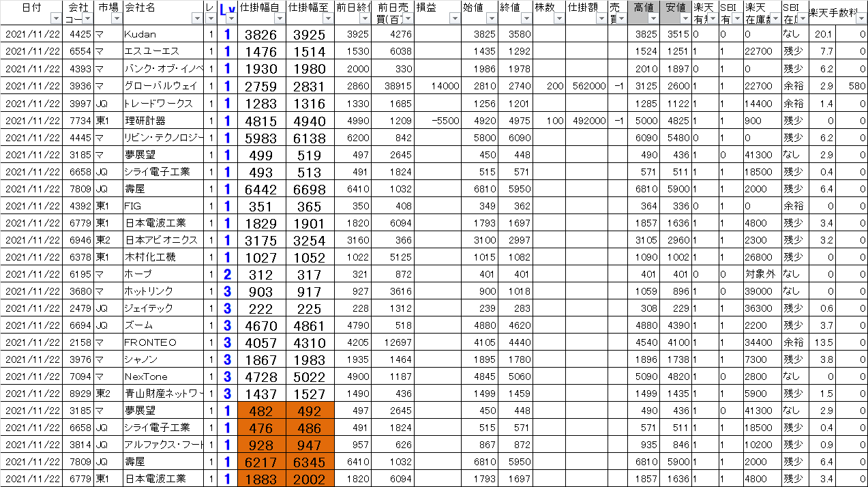
Task: Select the ジェイテック company name cell
Action: pyautogui.click(x=164, y=308)
